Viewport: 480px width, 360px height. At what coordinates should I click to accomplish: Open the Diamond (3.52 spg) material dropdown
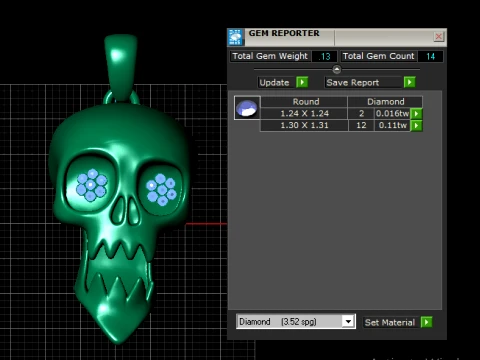(x=348, y=322)
